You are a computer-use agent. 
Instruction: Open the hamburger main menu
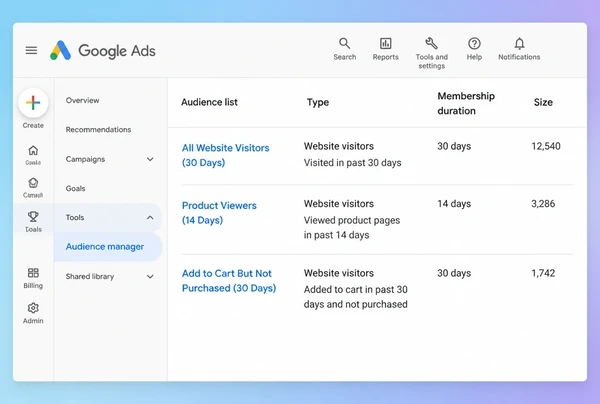31,50
